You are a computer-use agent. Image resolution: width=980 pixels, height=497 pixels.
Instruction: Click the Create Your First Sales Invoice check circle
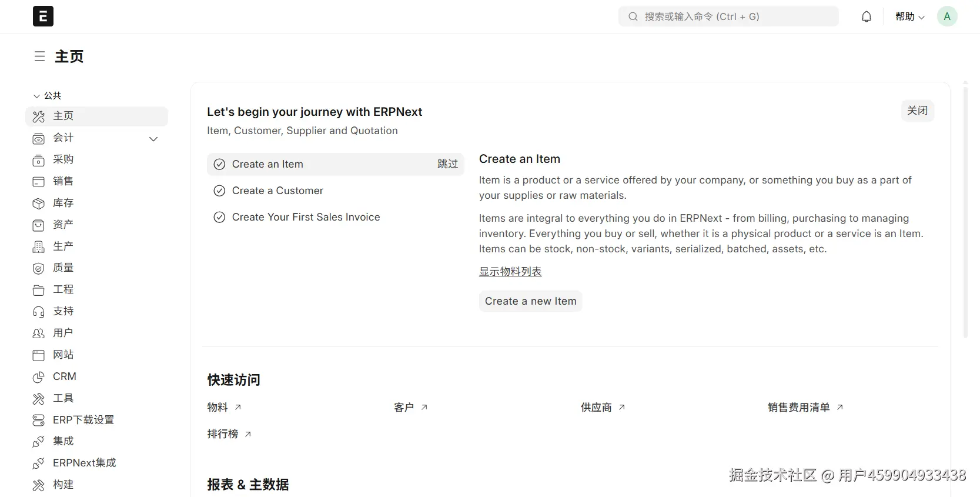[x=219, y=217]
